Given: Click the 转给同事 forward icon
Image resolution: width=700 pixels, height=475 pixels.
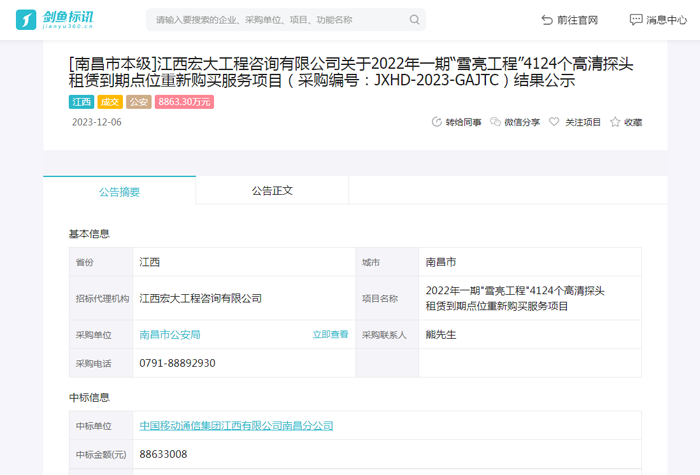Looking at the screenshot, I should 436,122.
